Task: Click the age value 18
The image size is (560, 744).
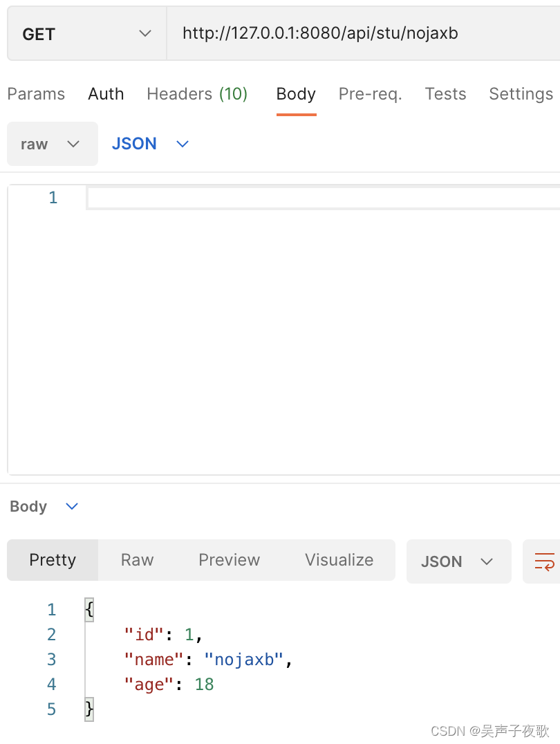Action: [204, 685]
